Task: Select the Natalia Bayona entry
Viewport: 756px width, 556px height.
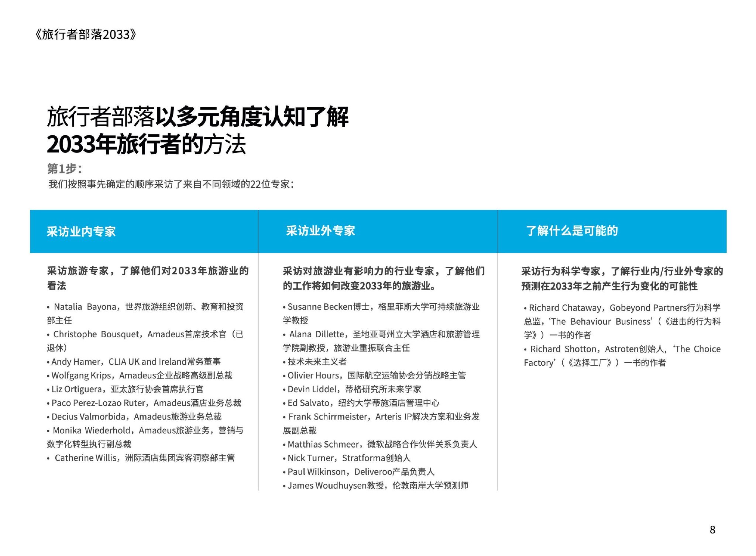Action: 145,314
